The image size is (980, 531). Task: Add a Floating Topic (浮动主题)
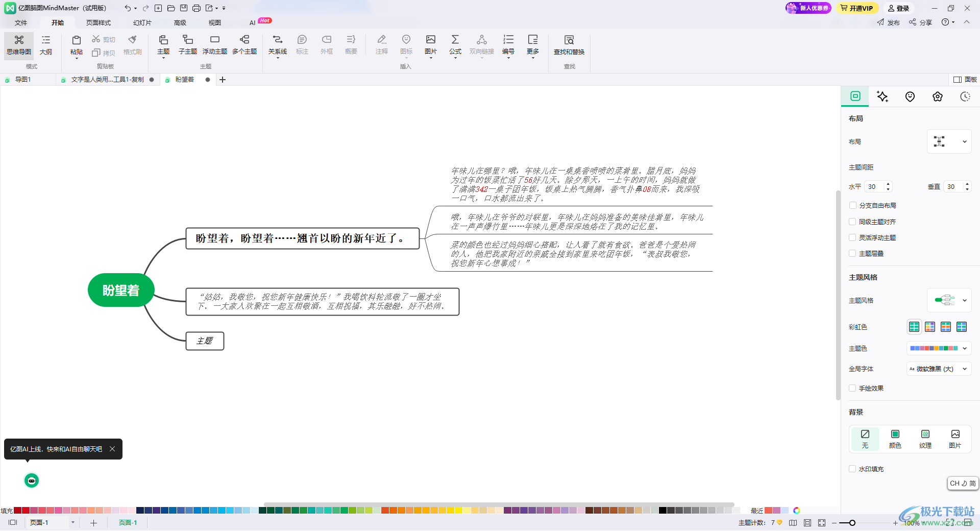coord(215,45)
